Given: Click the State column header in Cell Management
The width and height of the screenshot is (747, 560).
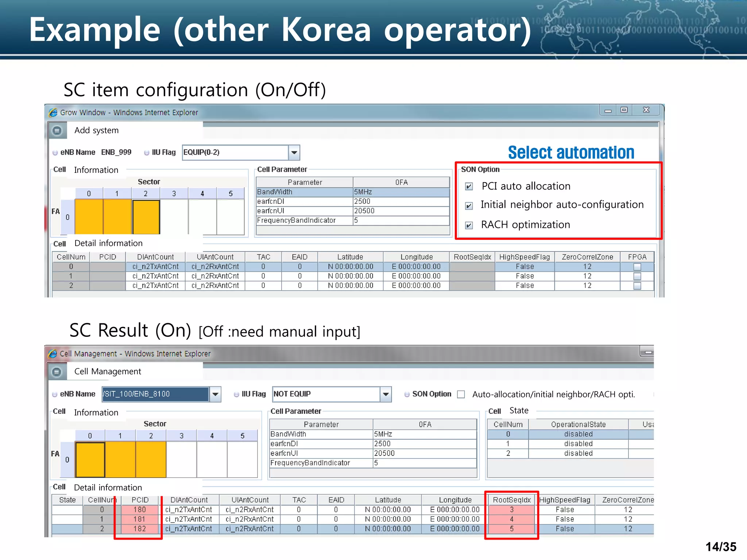Looking at the screenshot, I should tap(67, 500).
